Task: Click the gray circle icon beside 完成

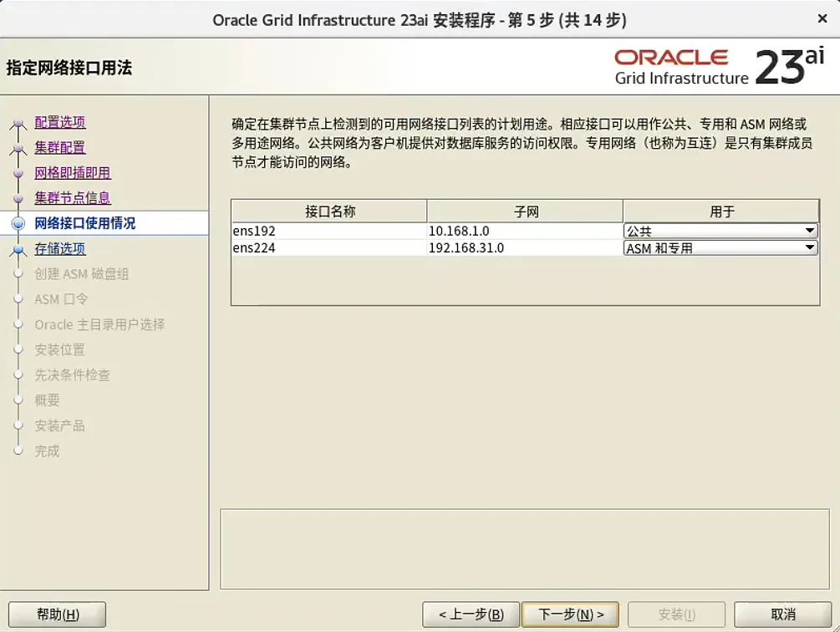Action: point(19,451)
